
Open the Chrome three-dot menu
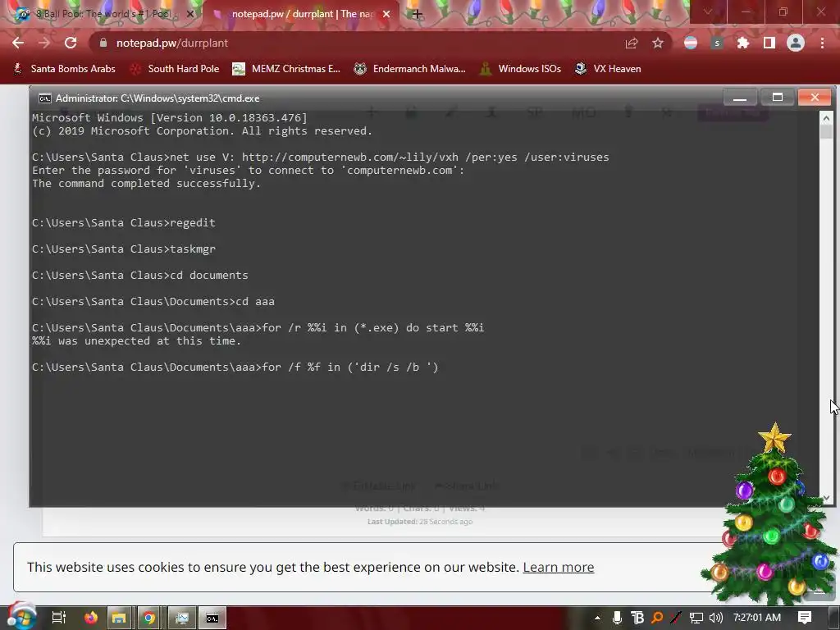(x=822, y=43)
